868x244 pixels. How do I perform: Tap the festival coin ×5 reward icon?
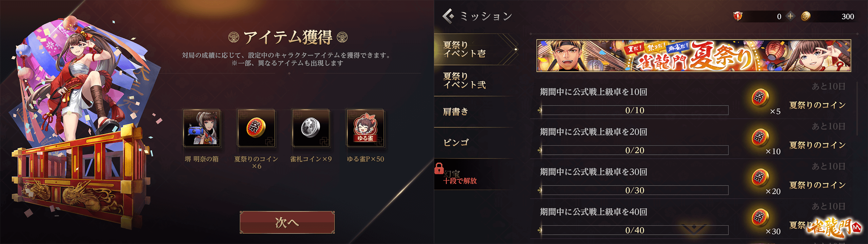click(x=760, y=98)
